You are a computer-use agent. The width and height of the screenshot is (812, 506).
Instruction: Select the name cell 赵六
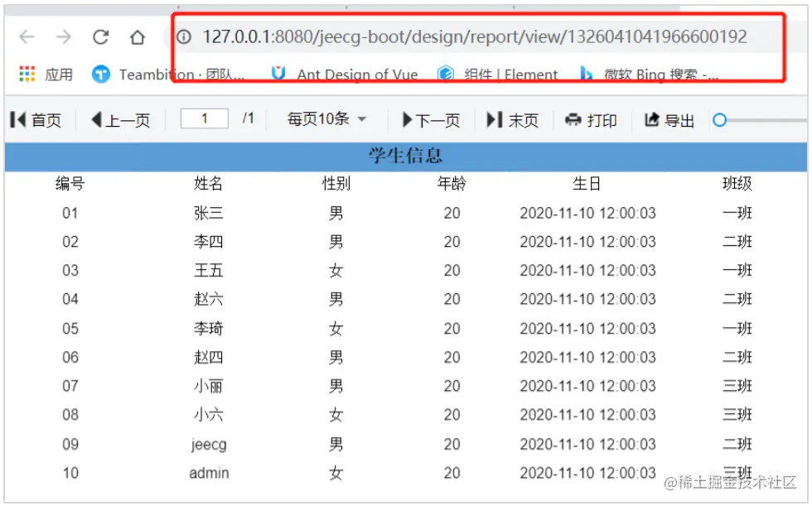[208, 298]
